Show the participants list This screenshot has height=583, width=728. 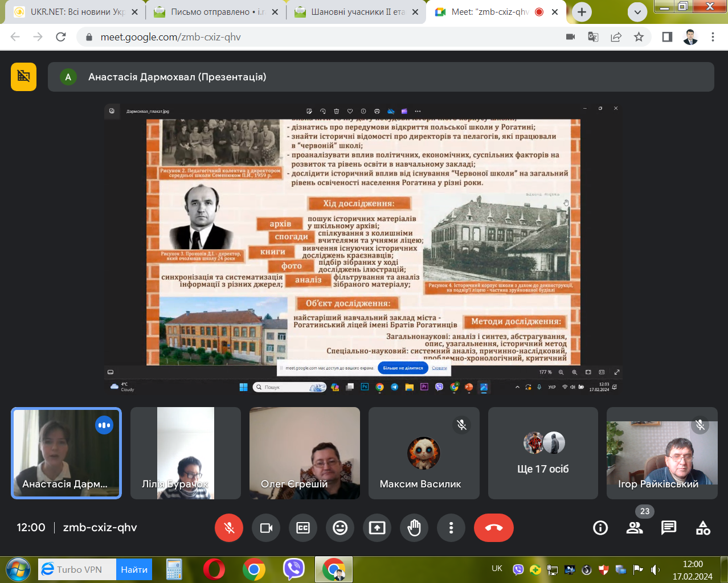pos(635,528)
